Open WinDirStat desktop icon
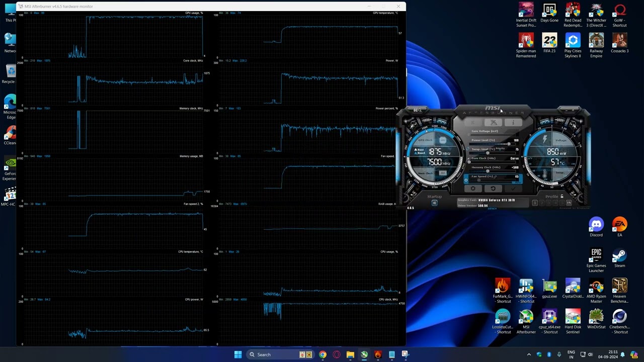 coord(596,319)
